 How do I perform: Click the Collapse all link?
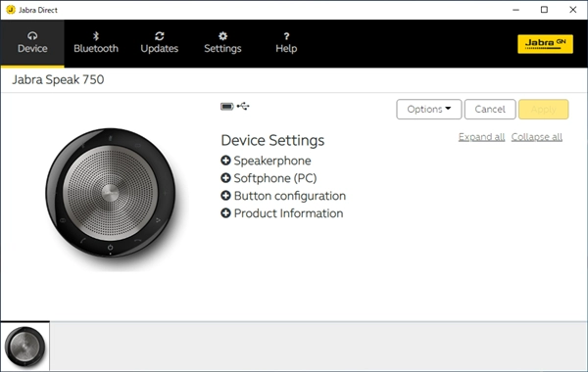coord(537,137)
